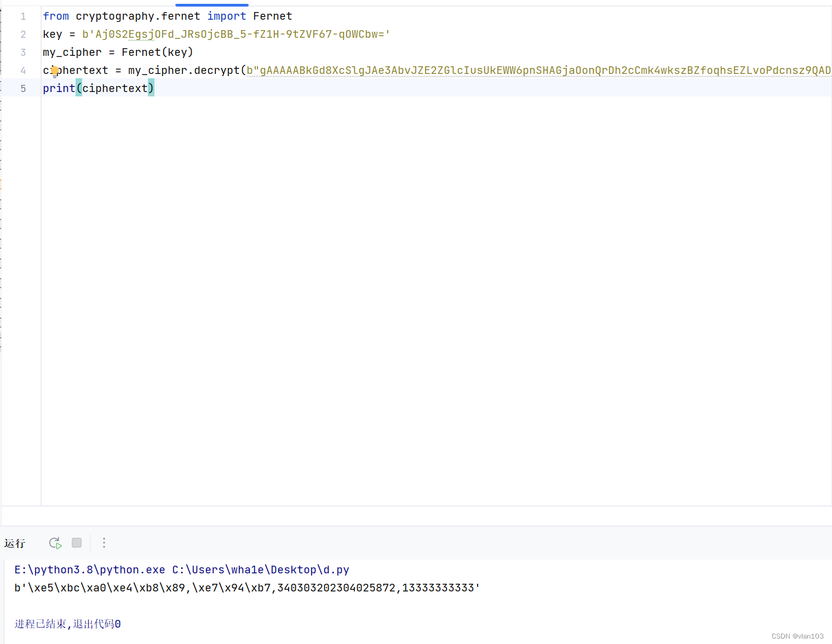Click line number 1 in gutter
832x644 pixels.
click(x=23, y=16)
